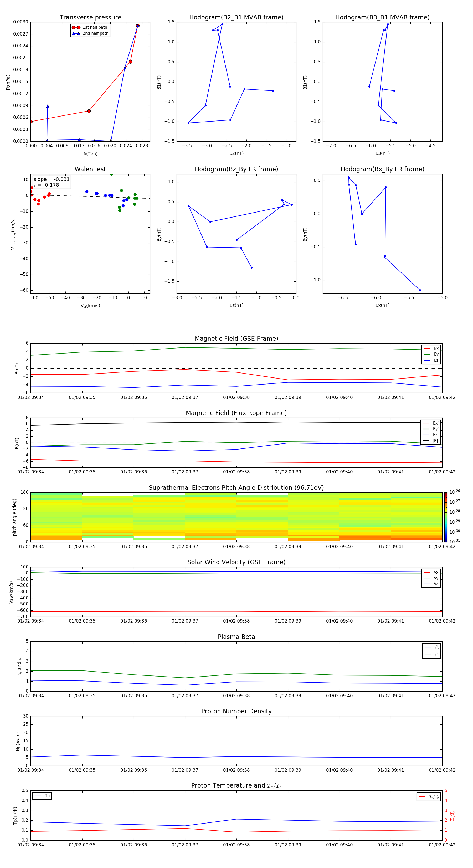Select the "r = -0.178" annotation
Viewport: 473px width, 868px height.
point(47,185)
